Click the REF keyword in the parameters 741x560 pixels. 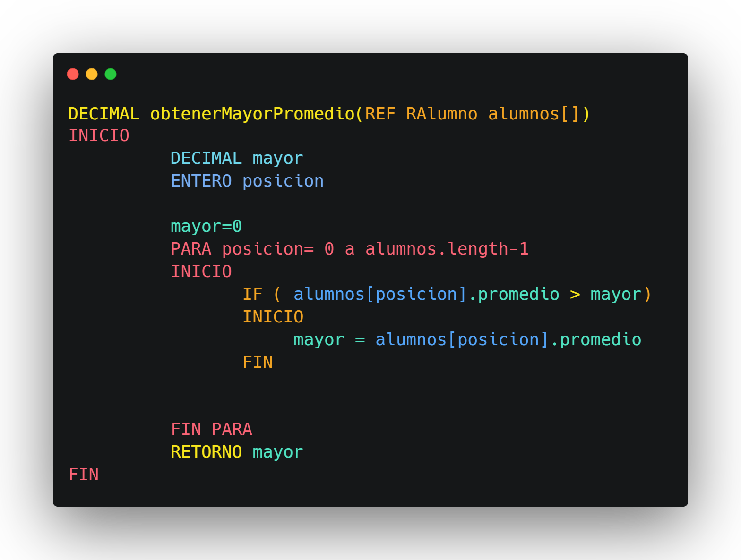[x=380, y=114]
